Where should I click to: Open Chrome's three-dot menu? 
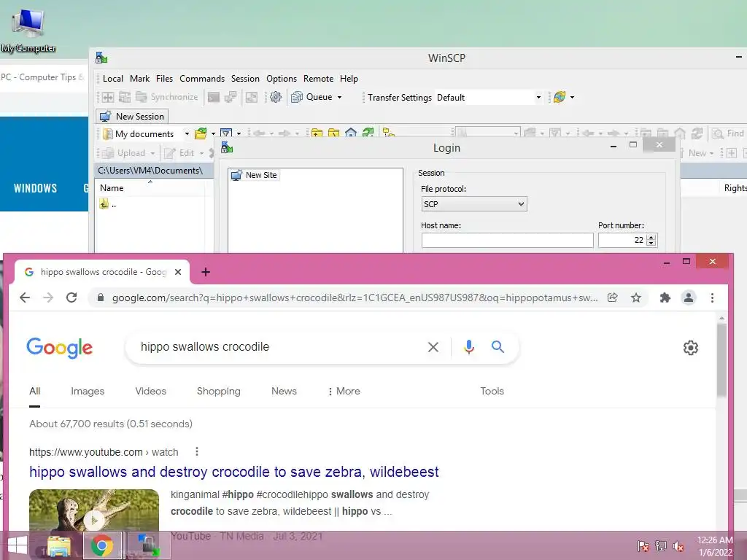[x=712, y=297]
